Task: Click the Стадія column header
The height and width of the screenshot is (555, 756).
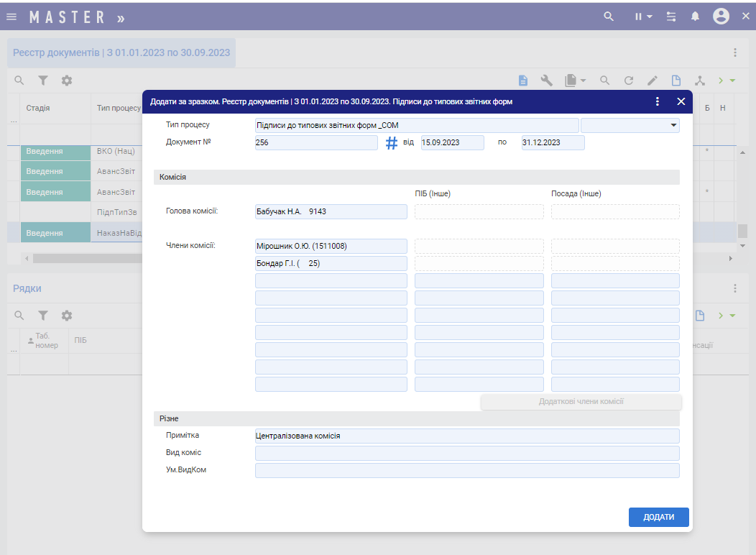Action: [x=38, y=108]
